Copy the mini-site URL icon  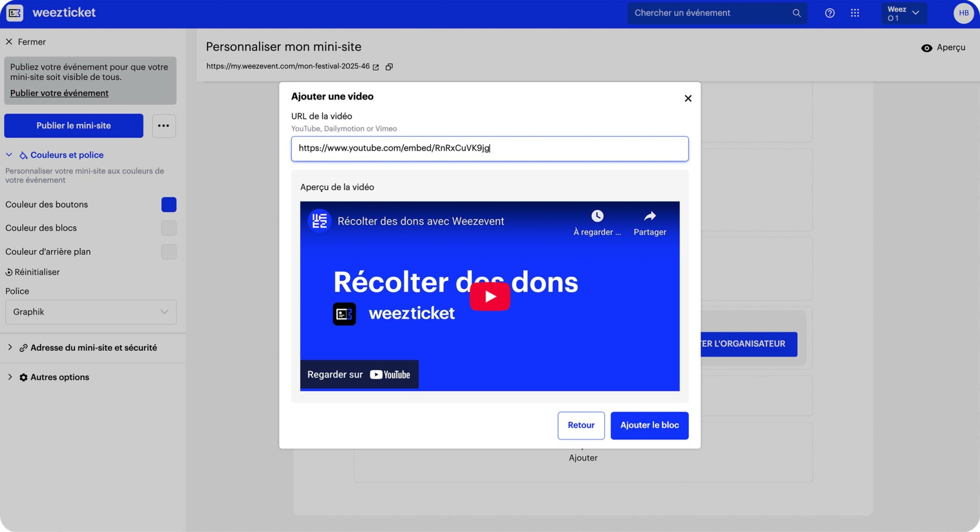coord(389,67)
